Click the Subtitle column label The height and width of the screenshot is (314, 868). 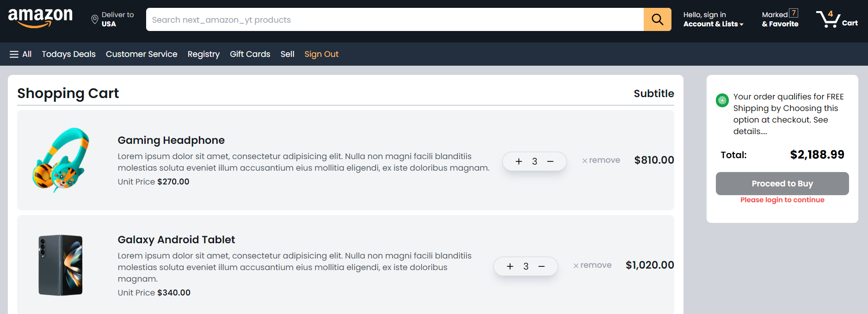[x=654, y=93]
